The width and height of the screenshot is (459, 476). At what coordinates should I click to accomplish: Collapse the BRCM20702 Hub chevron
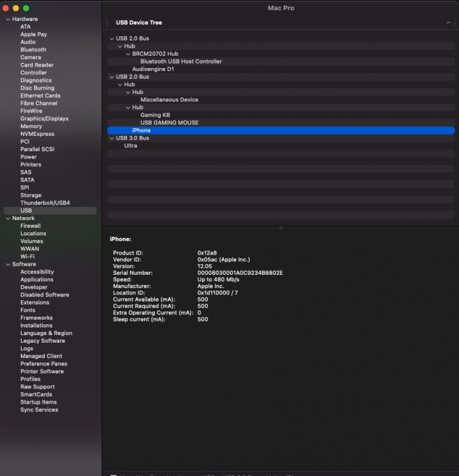click(128, 54)
